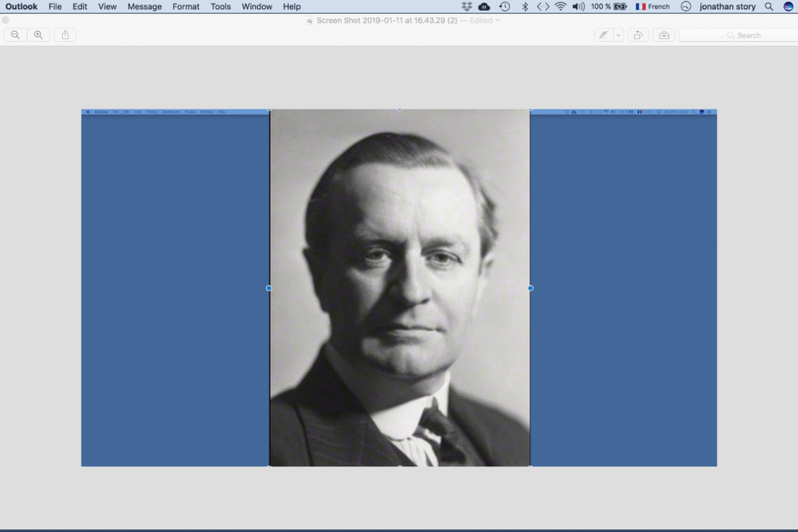Image resolution: width=798 pixels, height=532 pixels.
Task: Open the Format menu
Action: tap(186, 6)
